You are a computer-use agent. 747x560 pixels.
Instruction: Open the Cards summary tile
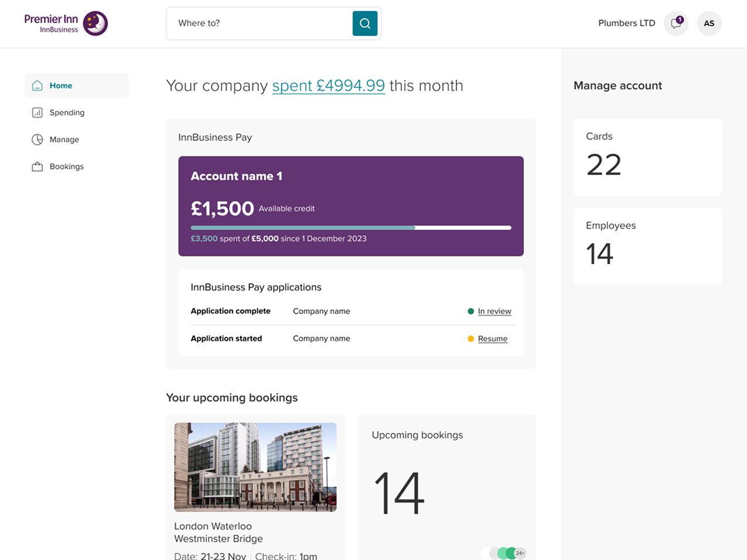point(647,157)
